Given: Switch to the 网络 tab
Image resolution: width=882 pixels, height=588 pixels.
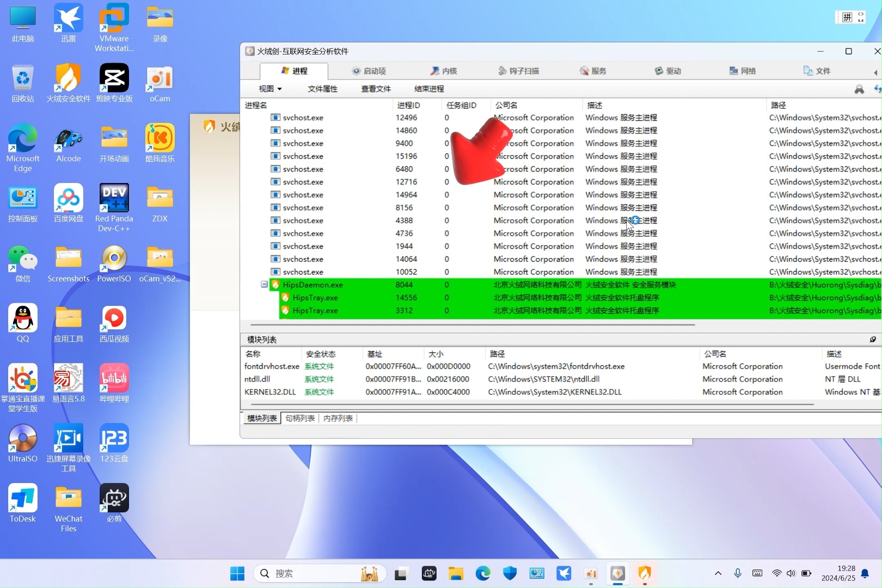Looking at the screenshot, I should (x=743, y=71).
